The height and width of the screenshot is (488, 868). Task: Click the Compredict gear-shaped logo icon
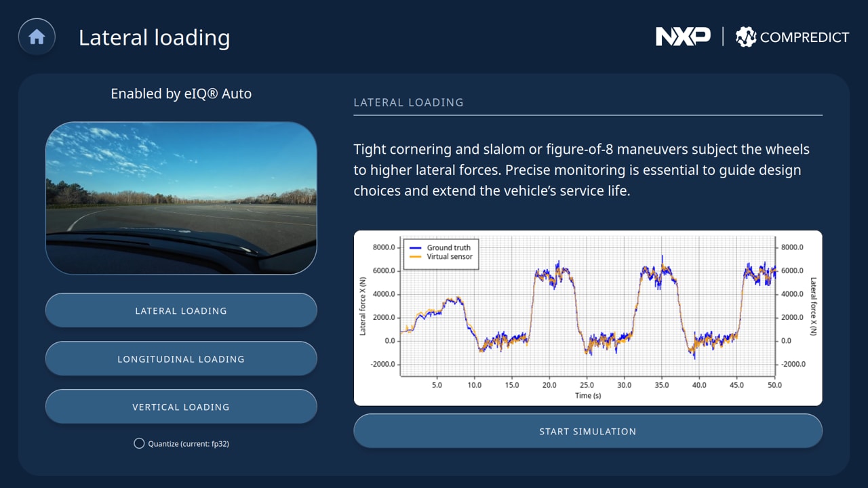click(745, 37)
